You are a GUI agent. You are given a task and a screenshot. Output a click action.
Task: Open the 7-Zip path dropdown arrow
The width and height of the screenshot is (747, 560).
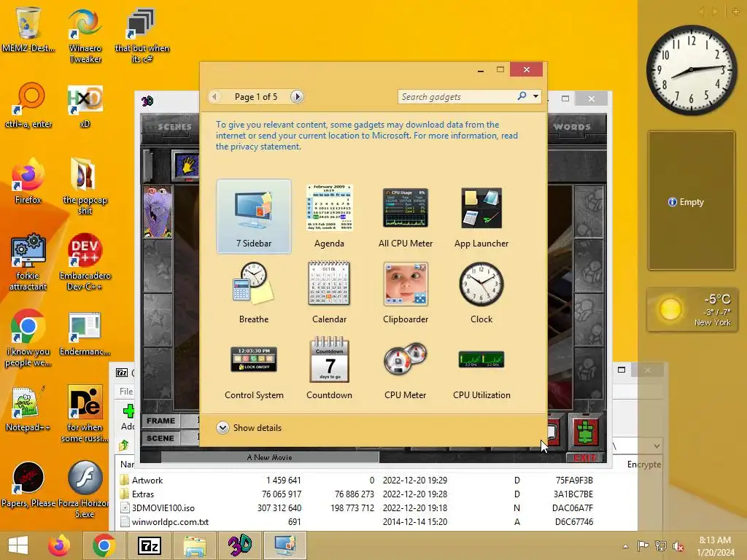click(x=657, y=446)
